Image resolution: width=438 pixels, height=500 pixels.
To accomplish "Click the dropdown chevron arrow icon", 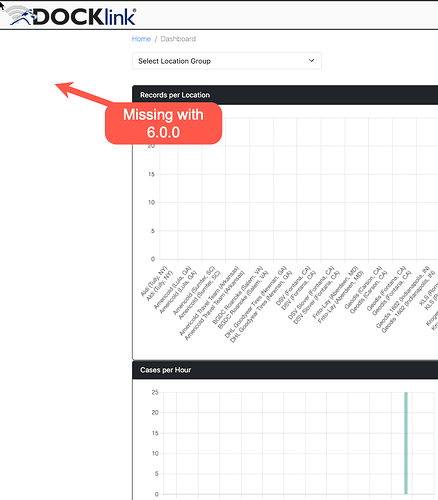I will pyautogui.click(x=311, y=61).
